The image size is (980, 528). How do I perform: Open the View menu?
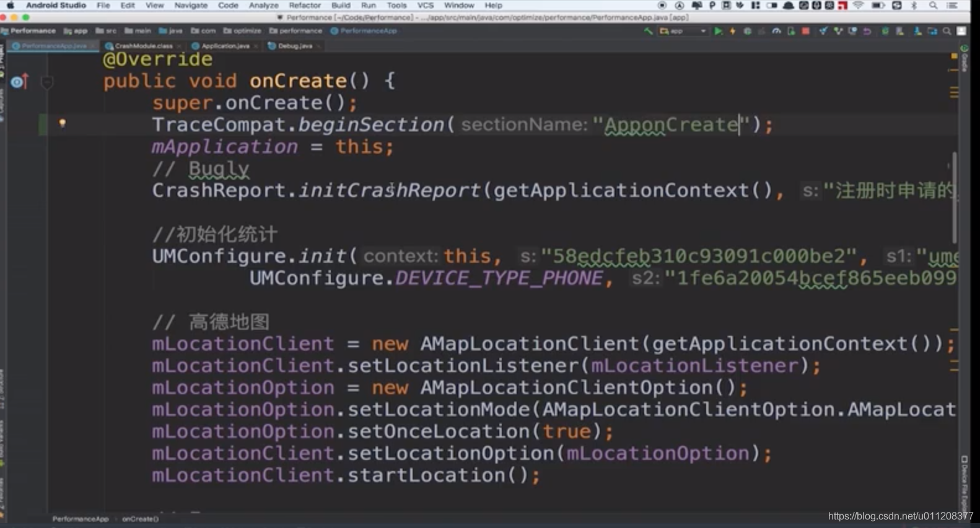[154, 5]
